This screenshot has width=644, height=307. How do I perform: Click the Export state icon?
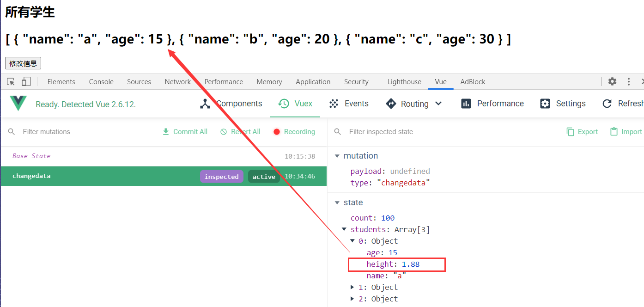point(571,132)
